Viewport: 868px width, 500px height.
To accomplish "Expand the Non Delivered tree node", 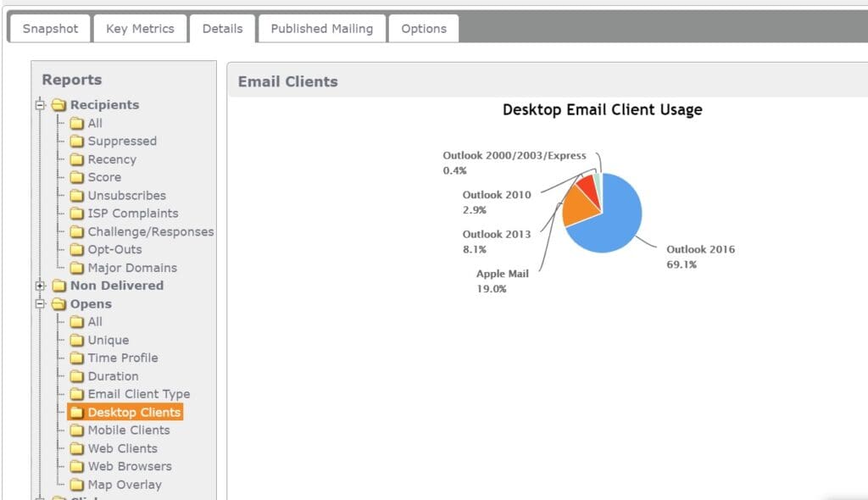I will 39,286.
